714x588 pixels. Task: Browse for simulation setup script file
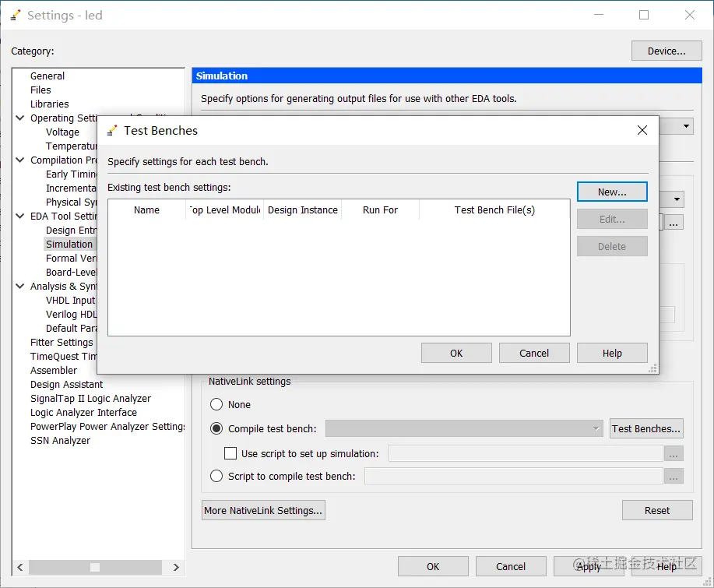[x=674, y=453]
